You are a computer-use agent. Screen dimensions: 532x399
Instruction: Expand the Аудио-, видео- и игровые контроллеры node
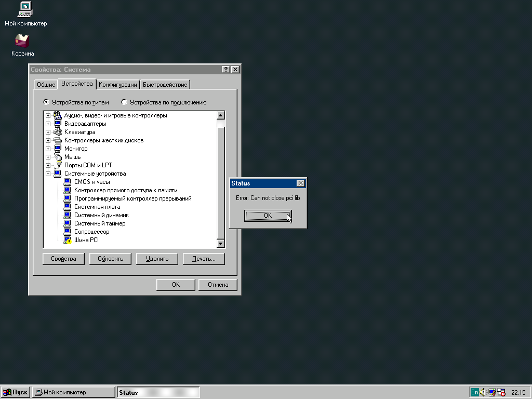[48, 115]
